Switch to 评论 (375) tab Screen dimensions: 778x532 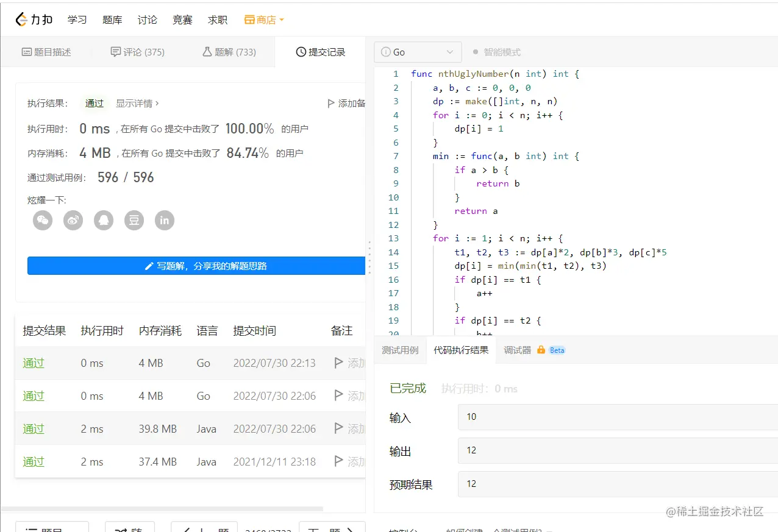138,52
